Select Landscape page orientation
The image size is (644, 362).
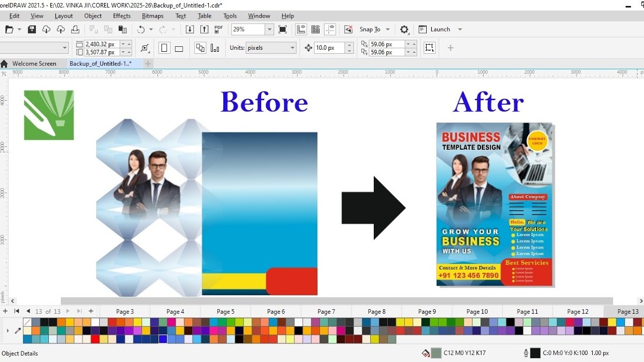(x=179, y=48)
